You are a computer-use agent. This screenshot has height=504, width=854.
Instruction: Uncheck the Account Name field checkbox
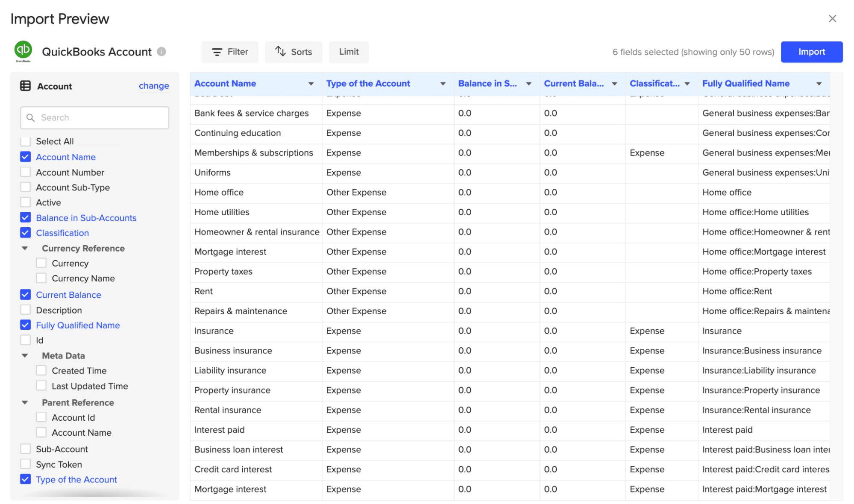point(26,157)
